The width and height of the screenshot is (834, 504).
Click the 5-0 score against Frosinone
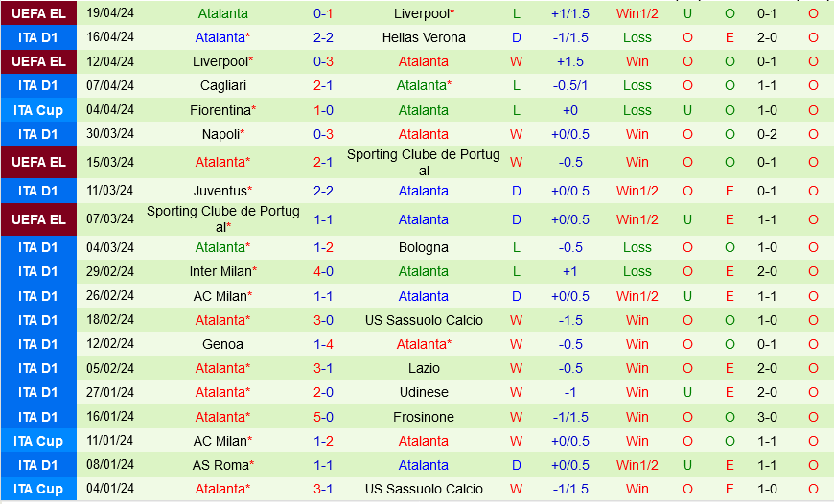coord(323,417)
